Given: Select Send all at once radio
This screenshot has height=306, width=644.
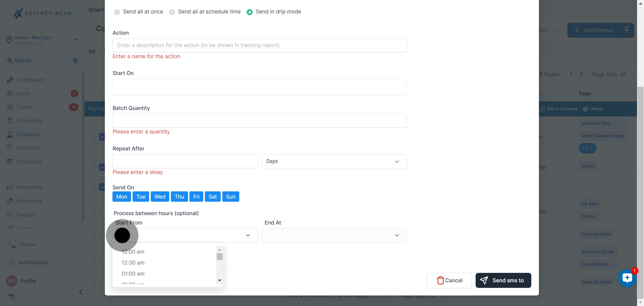Looking at the screenshot, I should [117, 12].
